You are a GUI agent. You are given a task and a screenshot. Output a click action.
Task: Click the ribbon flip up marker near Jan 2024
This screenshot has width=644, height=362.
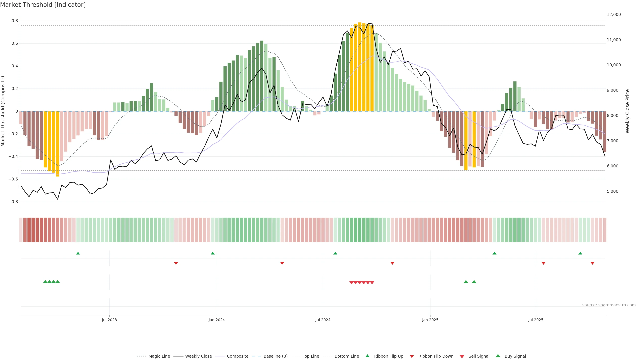(x=213, y=253)
